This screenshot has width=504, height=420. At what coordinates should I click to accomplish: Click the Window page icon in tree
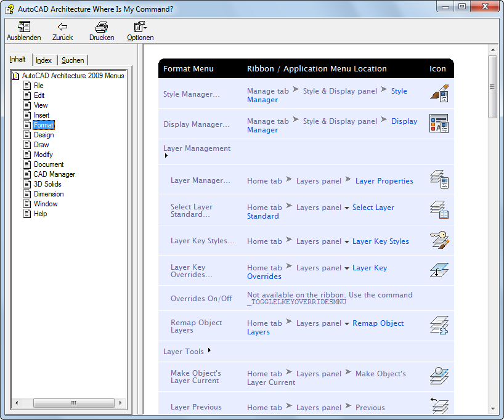(x=27, y=204)
